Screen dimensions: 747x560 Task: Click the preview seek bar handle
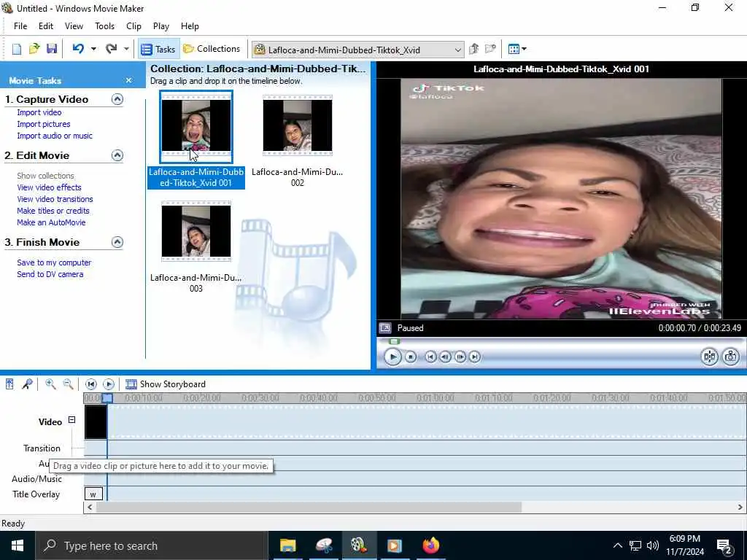[394, 341]
